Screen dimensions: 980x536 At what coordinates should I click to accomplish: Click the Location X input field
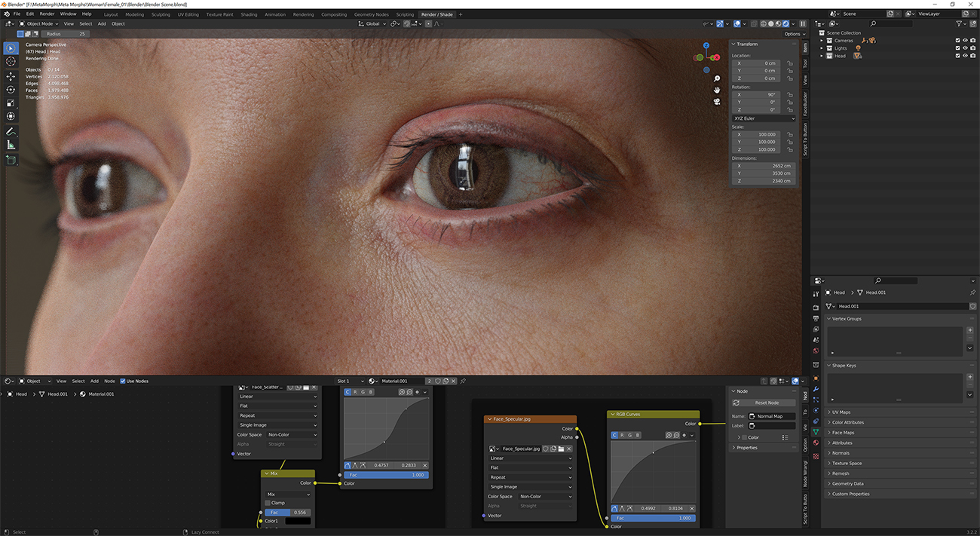point(758,63)
